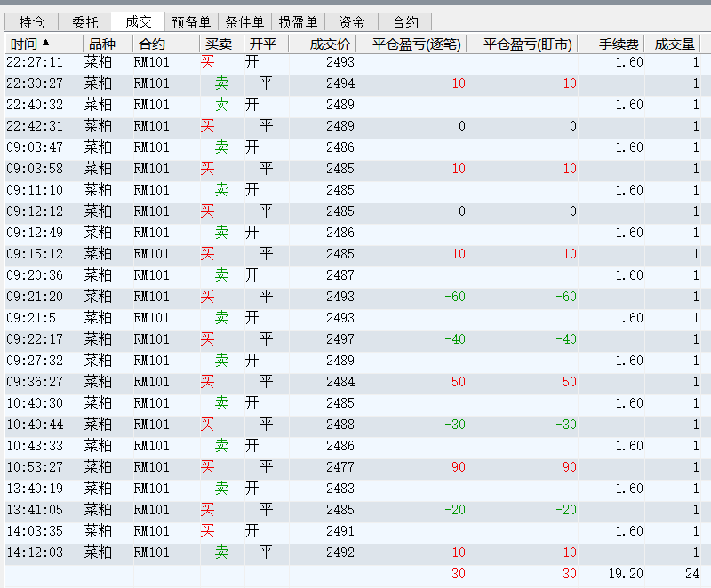Click the -60 loss in 逐笔 column
The height and width of the screenshot is (588, 711).
coord(455,297)
